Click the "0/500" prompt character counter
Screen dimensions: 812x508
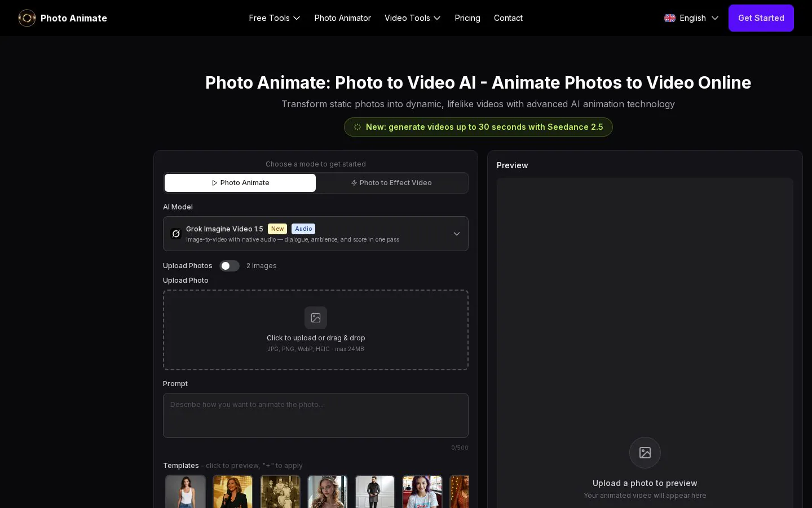(x=460, y=448)
